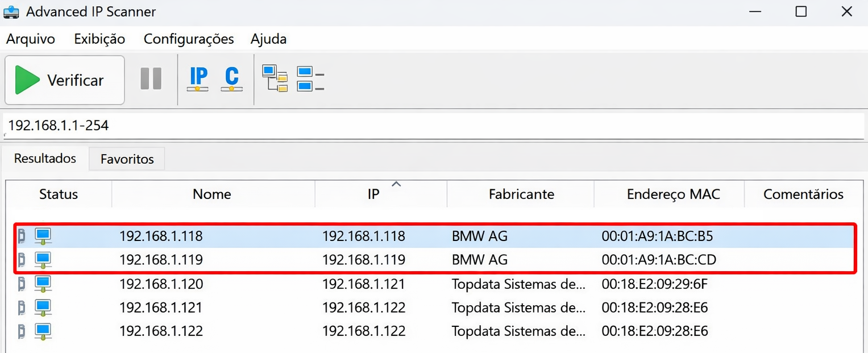The height and width of the screenshot is (353, 868).
Task: Select the Resultados tab
Action: pyautogui.click(x=45, y=159)
